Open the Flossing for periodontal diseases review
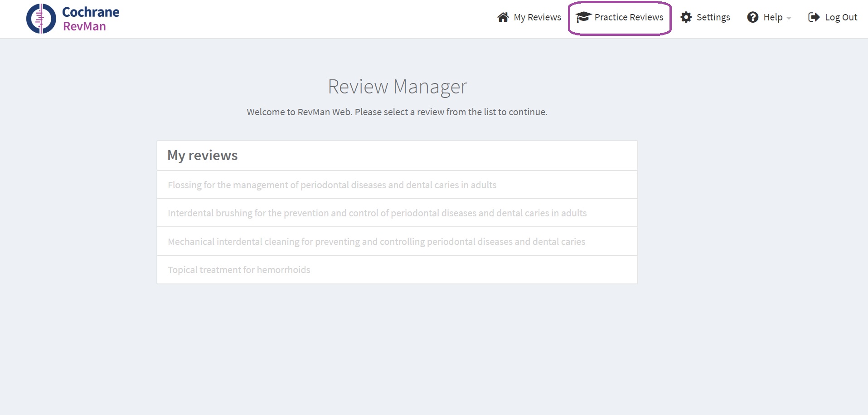Image resolution: width=868 pixels, height=415 pixels. [x=332, y=185]
